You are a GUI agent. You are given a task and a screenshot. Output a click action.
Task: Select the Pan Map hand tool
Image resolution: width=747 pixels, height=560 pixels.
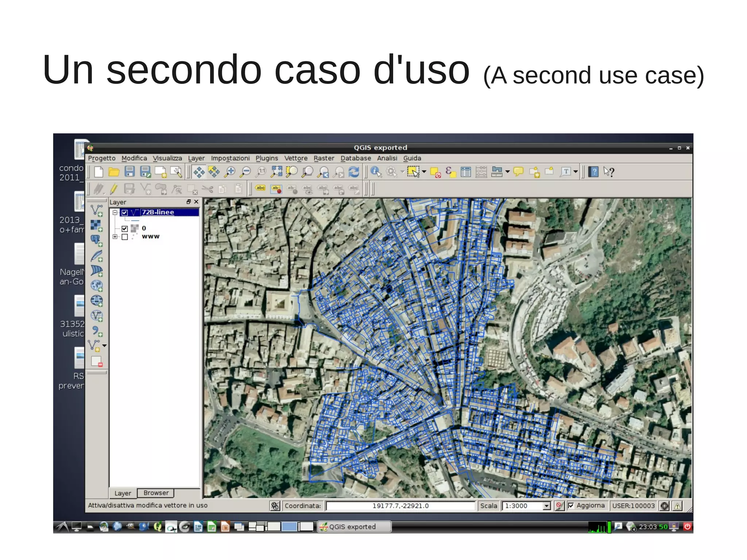pyautogui.click(x=199, y=171)
